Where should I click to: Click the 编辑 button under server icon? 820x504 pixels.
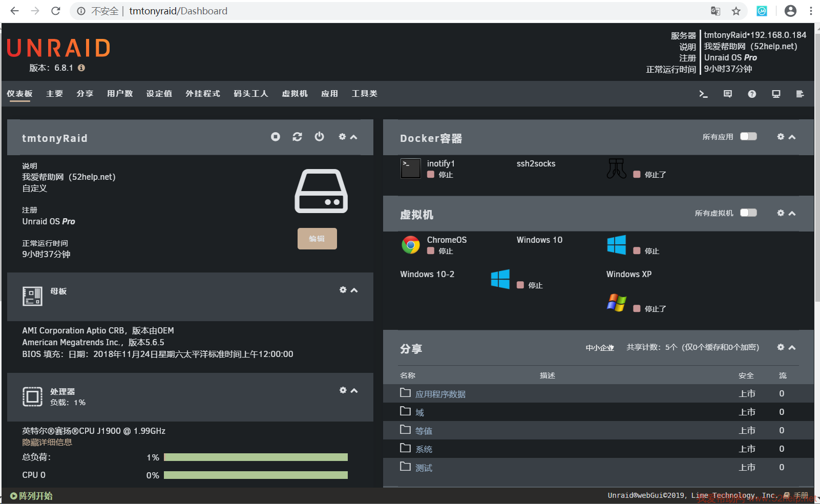click(x=317, y=239)
